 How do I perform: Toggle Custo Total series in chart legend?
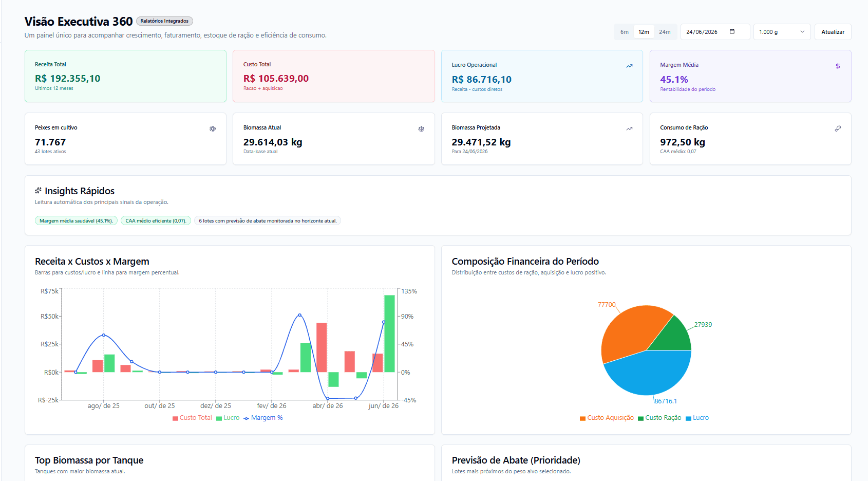pos(192,418)
